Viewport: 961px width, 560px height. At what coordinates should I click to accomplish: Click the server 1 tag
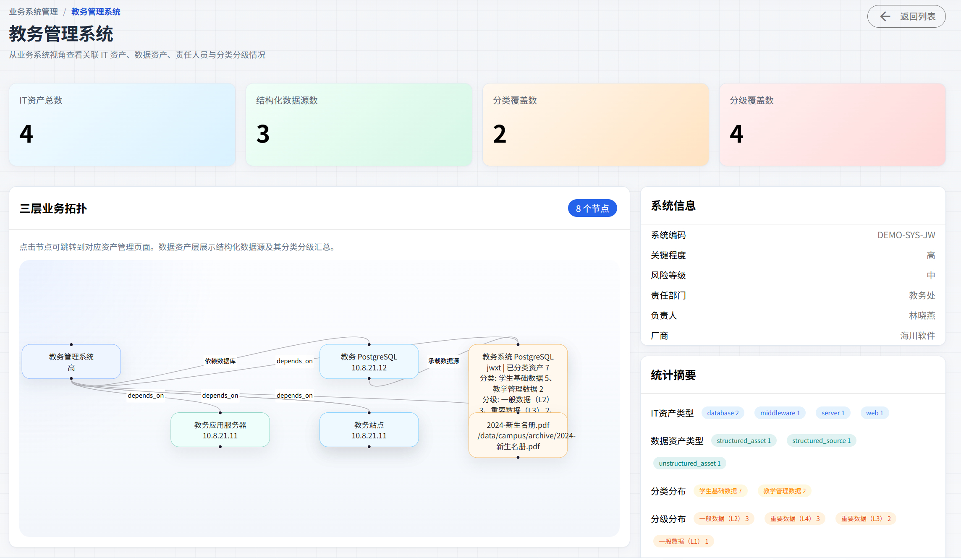tap(833, 413)
